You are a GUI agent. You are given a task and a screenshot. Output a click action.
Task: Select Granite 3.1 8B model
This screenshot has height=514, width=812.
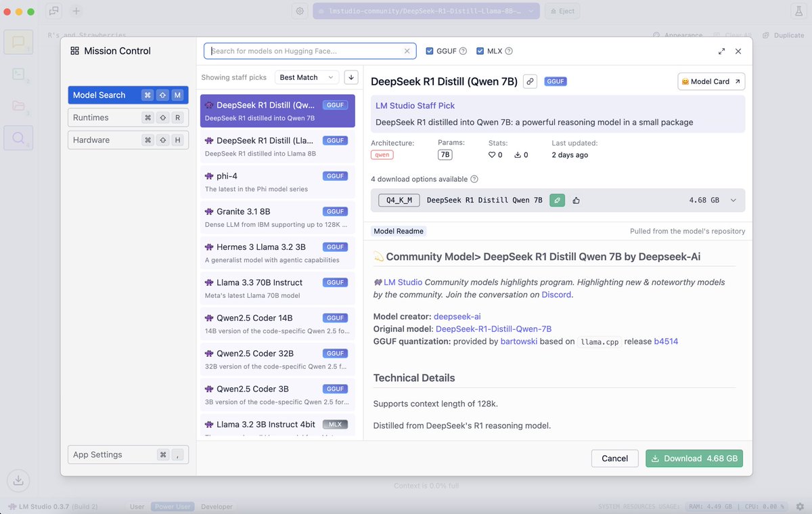pyautogui.click(x=277, y=217)
